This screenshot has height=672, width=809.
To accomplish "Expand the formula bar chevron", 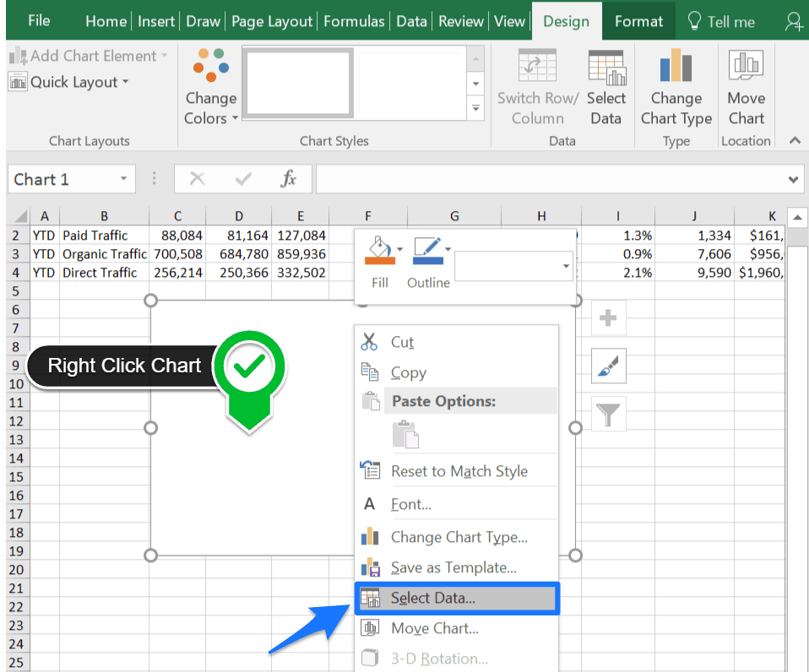I will pos(793,180).
